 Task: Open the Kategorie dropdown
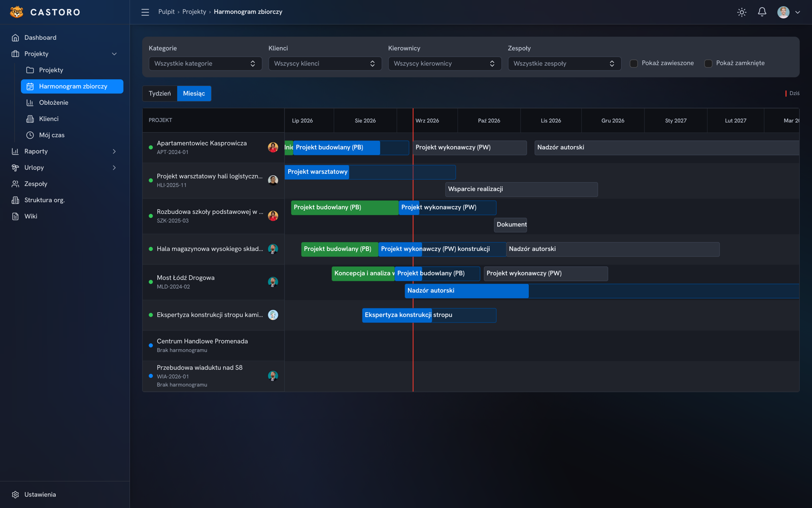point(205,63)
